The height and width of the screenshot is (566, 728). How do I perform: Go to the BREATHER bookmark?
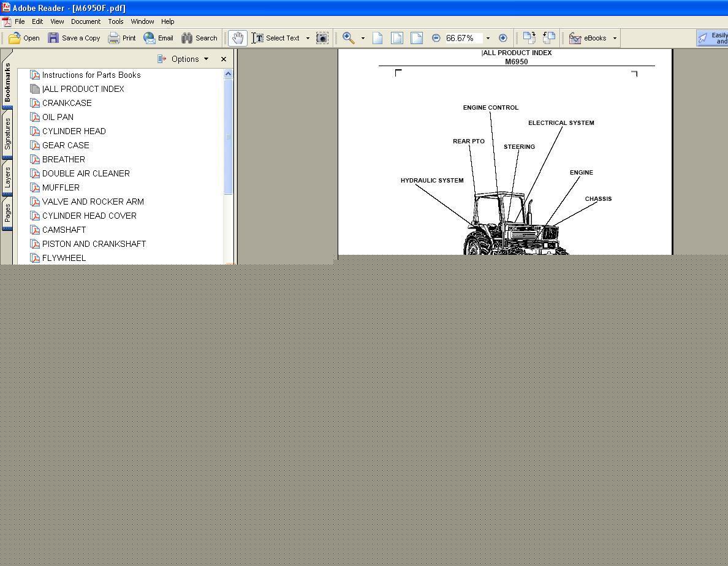[64, 159]
